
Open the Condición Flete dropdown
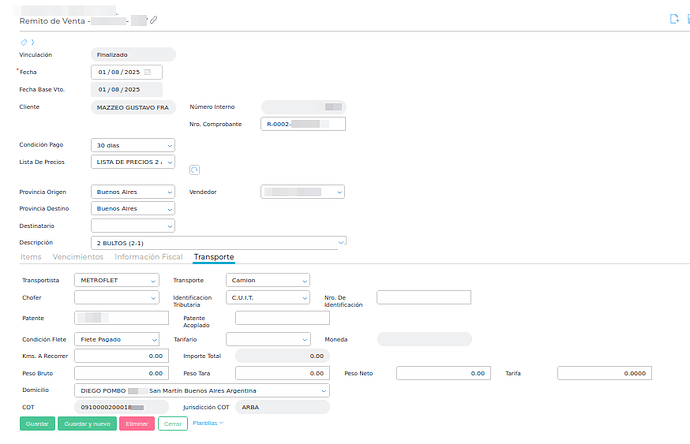point(152,339)
